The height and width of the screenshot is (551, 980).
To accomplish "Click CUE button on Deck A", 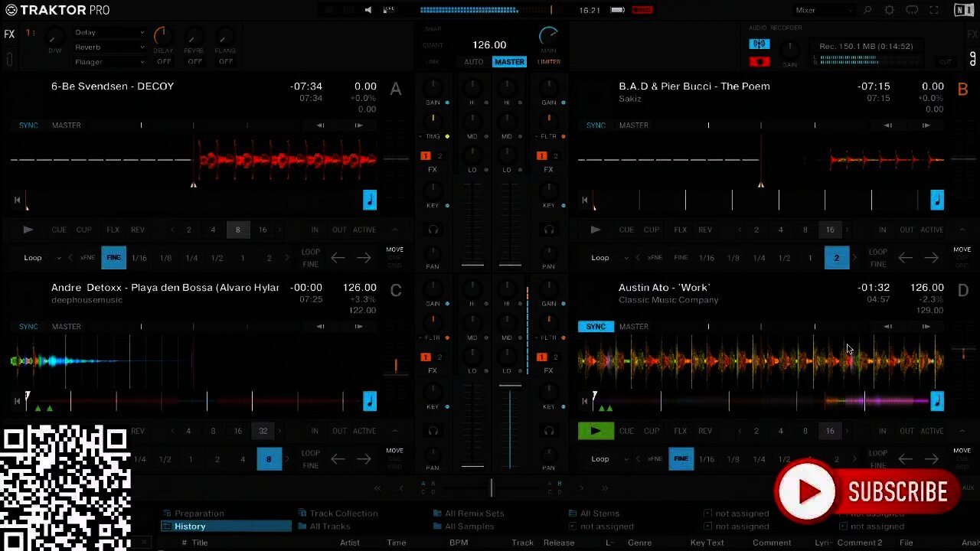I will 59,230.
